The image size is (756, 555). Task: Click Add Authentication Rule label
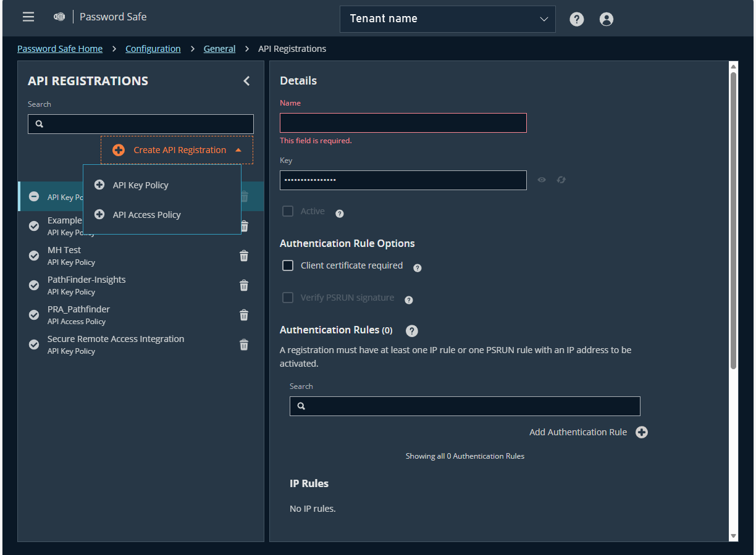tap(578, 432)
